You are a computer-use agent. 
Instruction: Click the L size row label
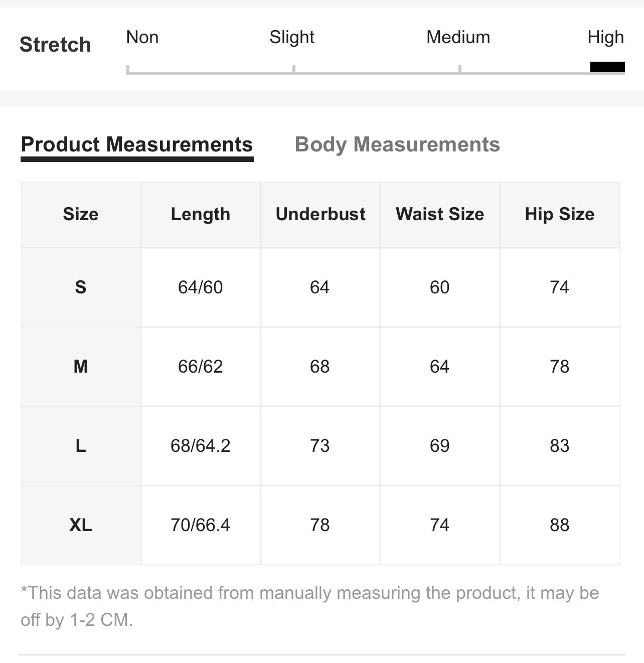coord(81,446)
